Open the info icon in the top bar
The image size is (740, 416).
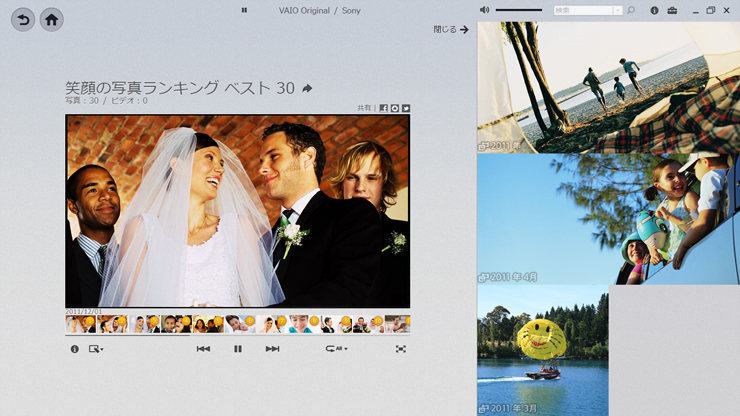(x=654, y=10)
